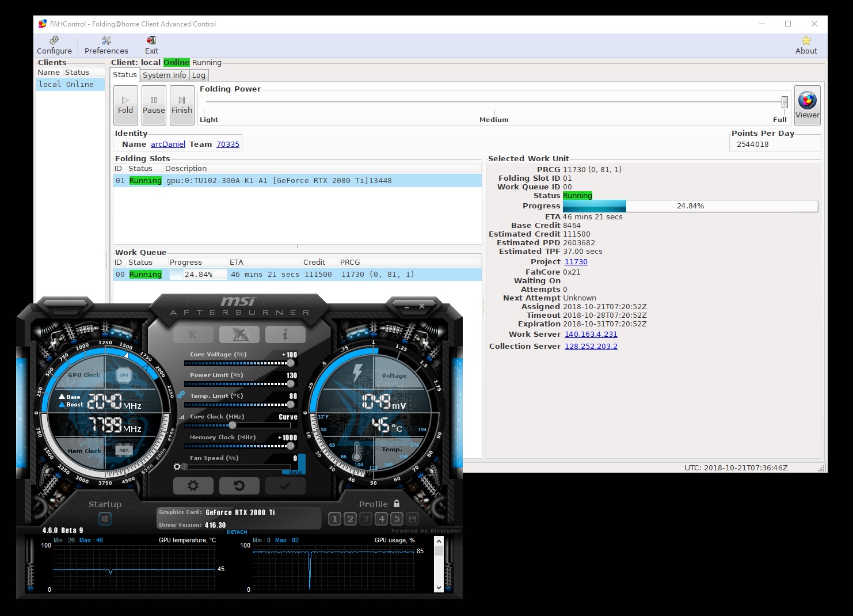Click the Folding Power slider handle
This screenshot has width=853, height=616.
[x=785, y=102]
